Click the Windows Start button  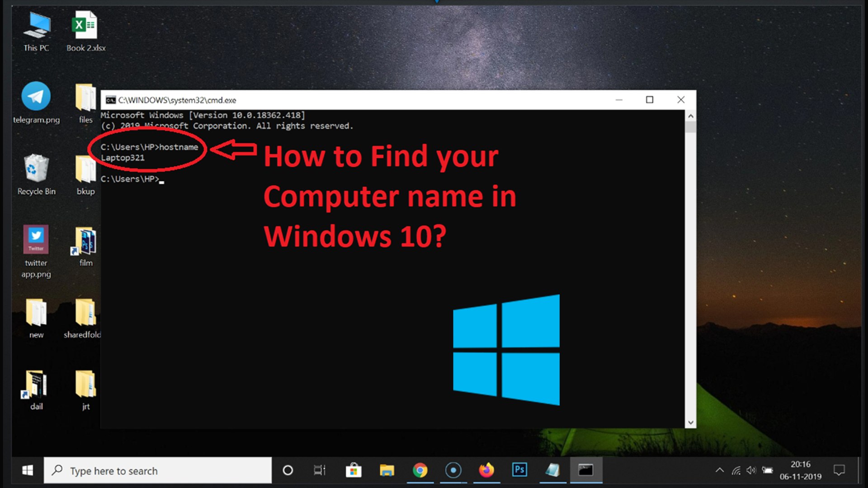28,470
